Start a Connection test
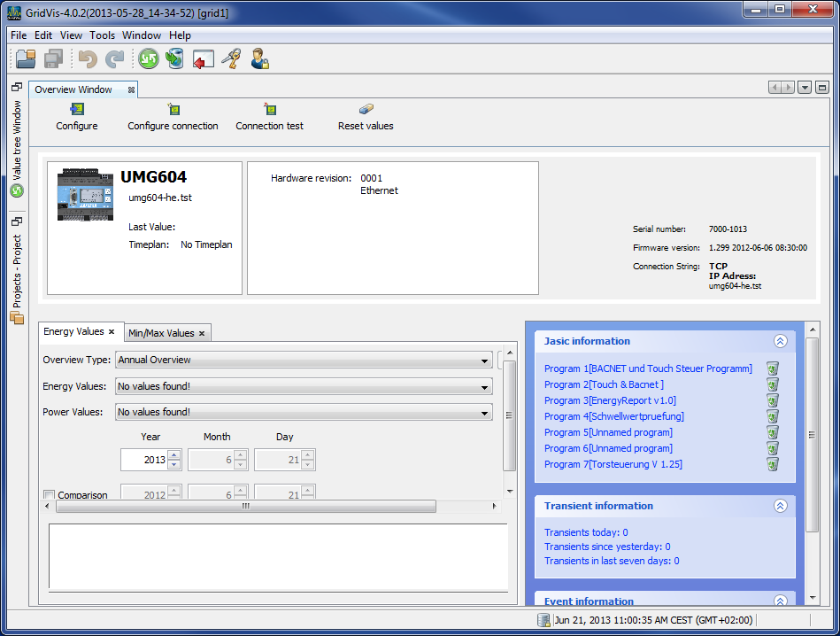 (269, 116)
